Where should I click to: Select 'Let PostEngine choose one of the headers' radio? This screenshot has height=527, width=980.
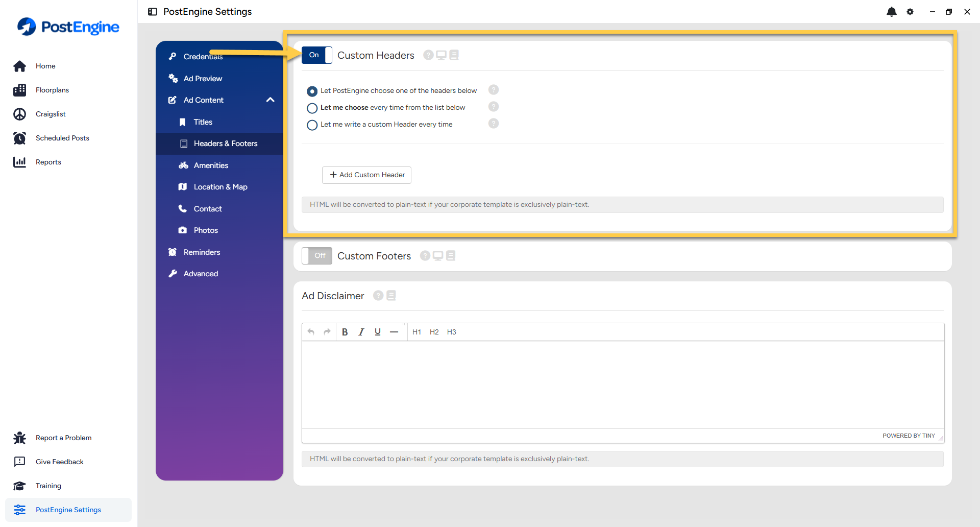click(312, 91)
